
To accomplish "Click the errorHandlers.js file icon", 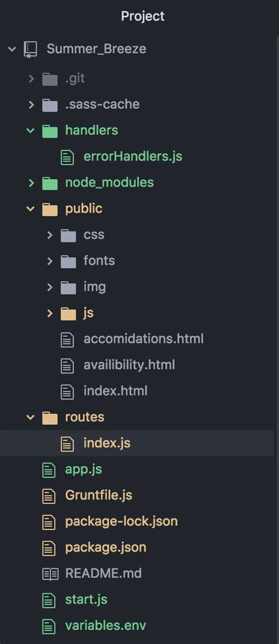I will [67, 157].
